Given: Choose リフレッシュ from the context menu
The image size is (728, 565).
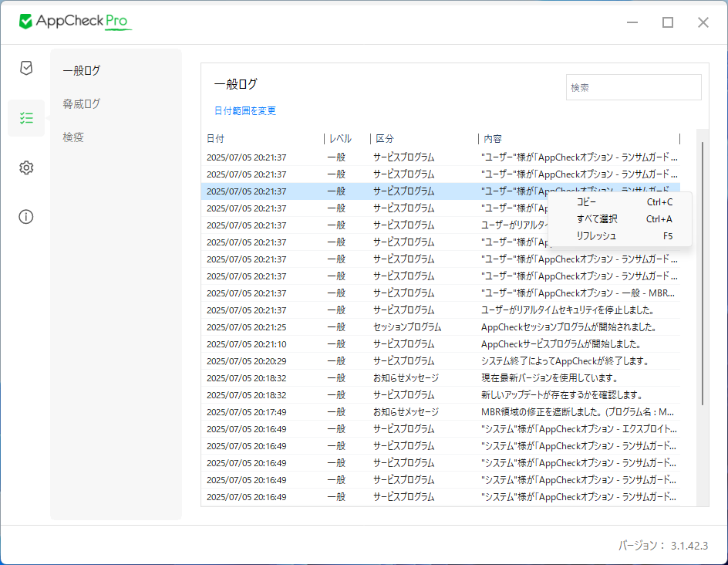Looking at the screenshot, I should [x=596, y=236].
